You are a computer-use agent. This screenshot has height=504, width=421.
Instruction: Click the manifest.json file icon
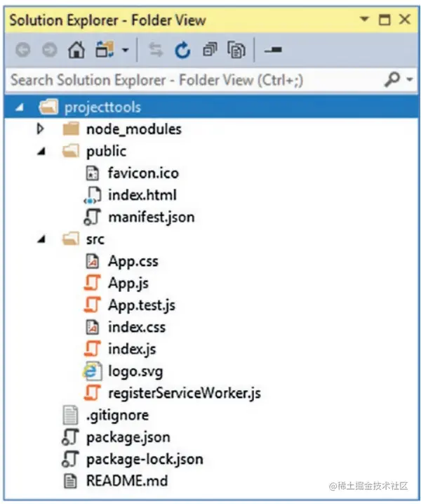pyautogui.click(x=93, y=217)
